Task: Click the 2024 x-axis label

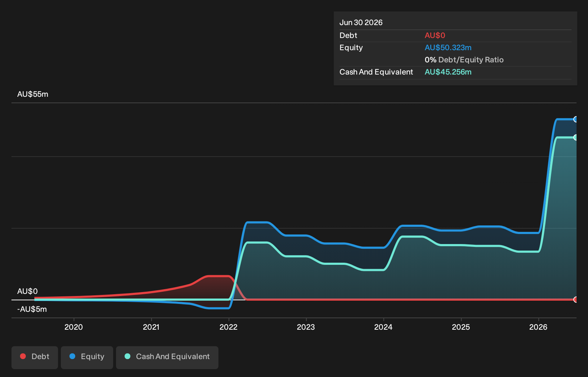Action: coord(383,327)
